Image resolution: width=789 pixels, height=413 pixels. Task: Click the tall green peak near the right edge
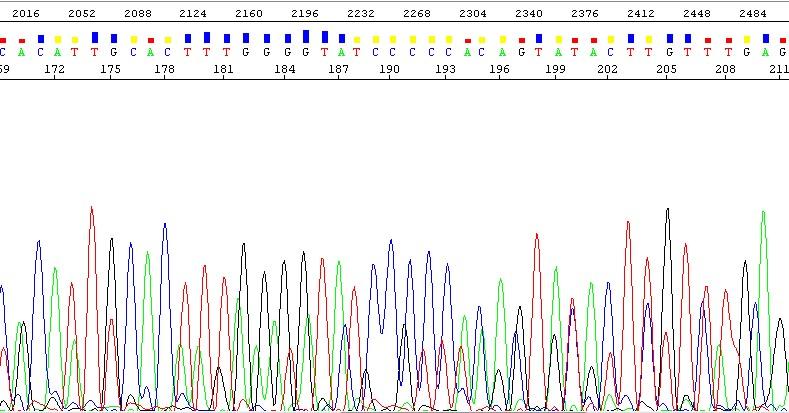coord(763,213)
